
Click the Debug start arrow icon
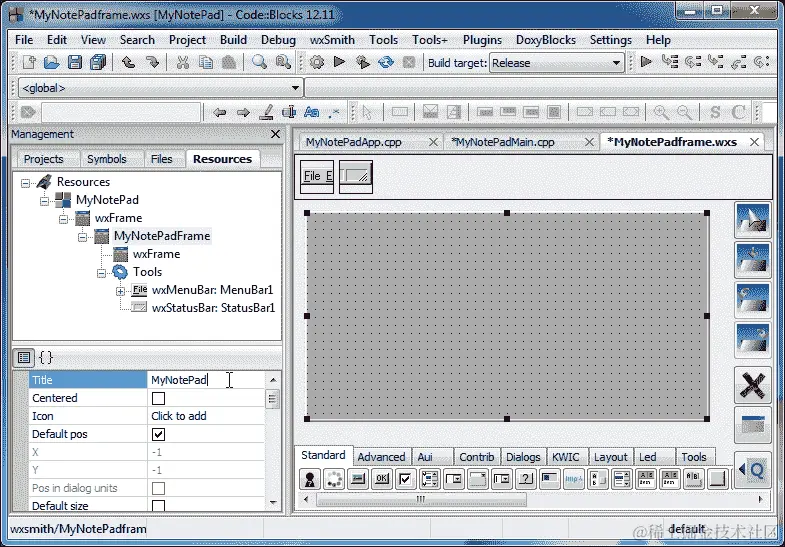pos(646,62)
